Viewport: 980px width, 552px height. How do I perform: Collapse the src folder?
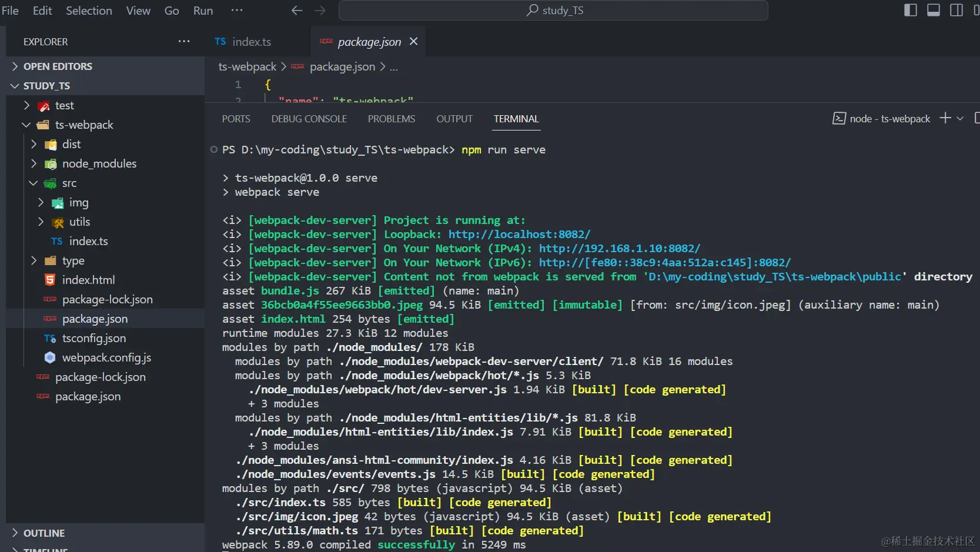34,183
